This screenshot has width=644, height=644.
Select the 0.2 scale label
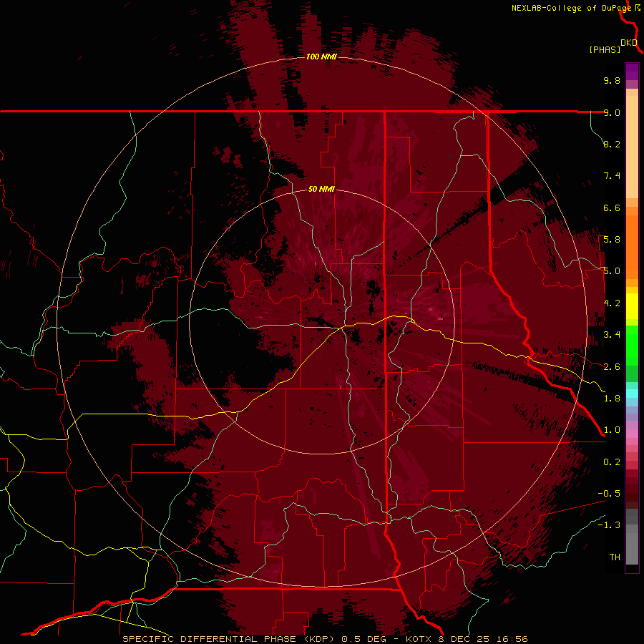click(612, 462)
